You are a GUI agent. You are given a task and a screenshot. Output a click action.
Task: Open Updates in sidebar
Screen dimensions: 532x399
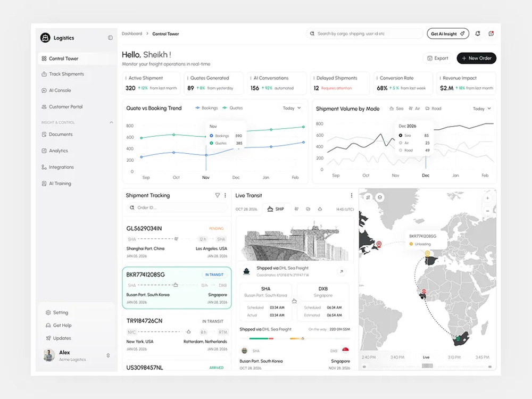pos(59,338)
